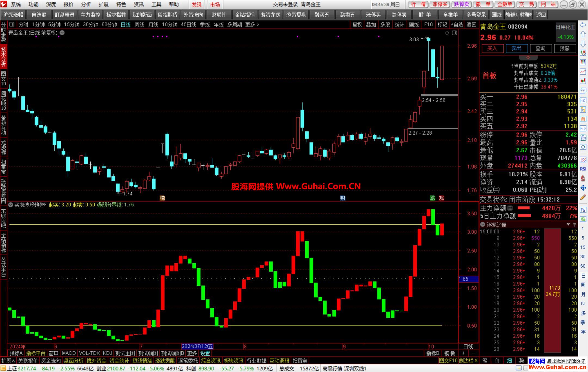Click the filter funnel icon in 逐笔还原 header
This screenshot has width=588, height=372.
click(568, 225)
